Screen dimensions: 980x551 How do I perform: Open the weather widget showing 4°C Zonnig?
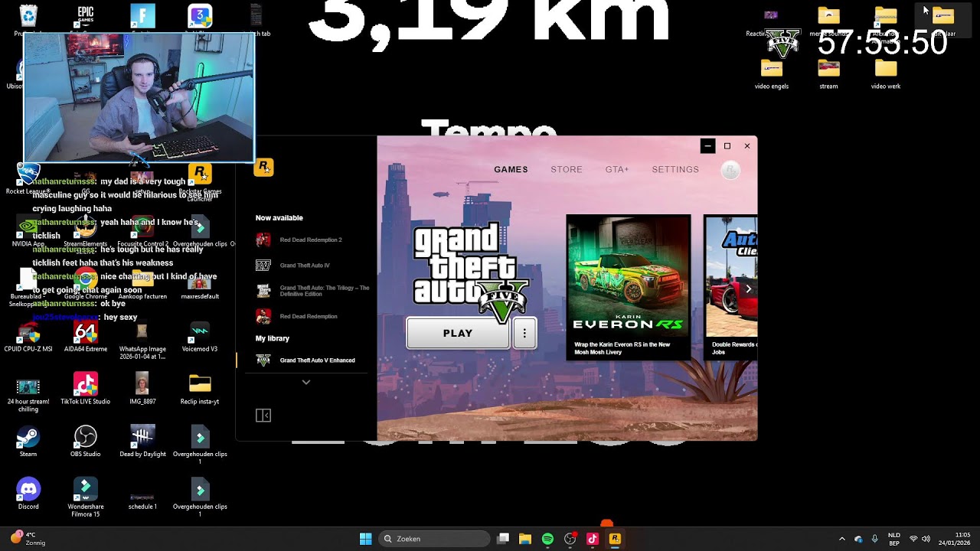[x=28, y=539]
